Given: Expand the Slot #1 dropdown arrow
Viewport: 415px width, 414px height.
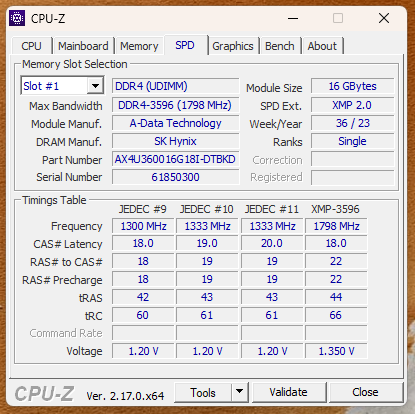Looking at the screenshot, I should [x=95, y=86].
